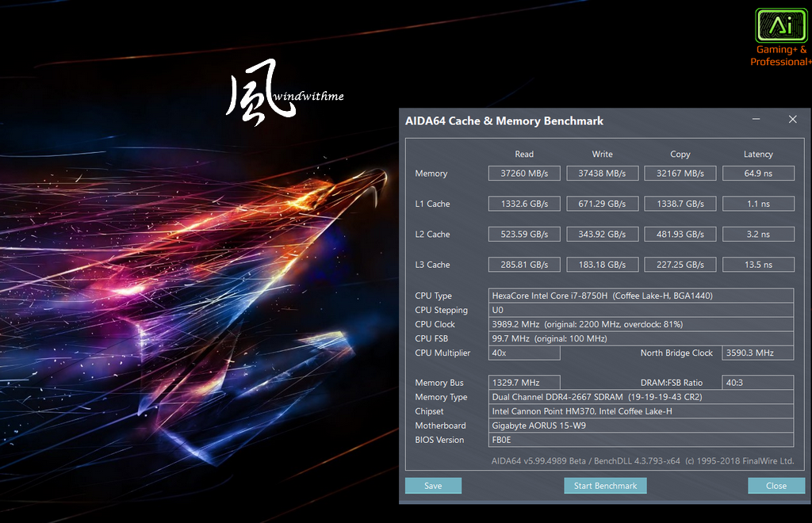The height and width of the screenshot is (523, 812).
Task: Click Chipset field Intel Cannon Point HM370
Action: [x=641, y=411]
